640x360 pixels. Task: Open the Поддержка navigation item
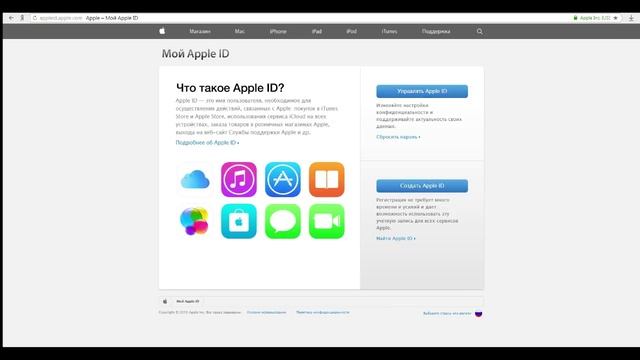click(436, 31)
